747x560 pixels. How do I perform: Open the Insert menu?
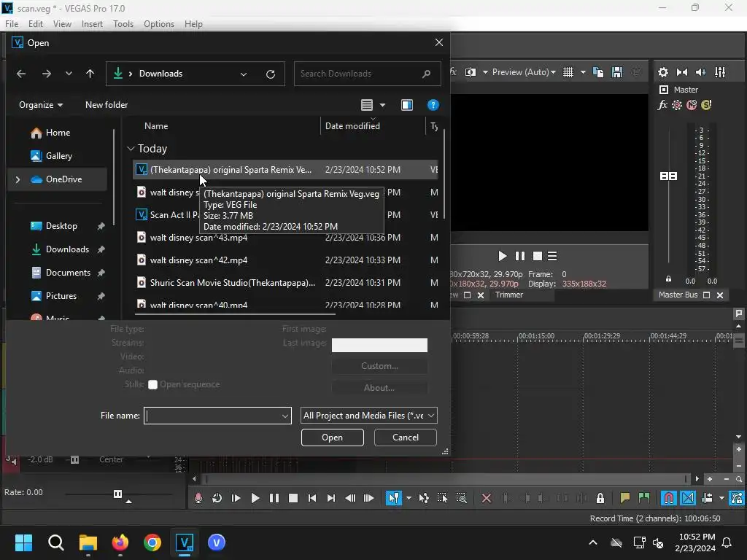pos(92,24)
